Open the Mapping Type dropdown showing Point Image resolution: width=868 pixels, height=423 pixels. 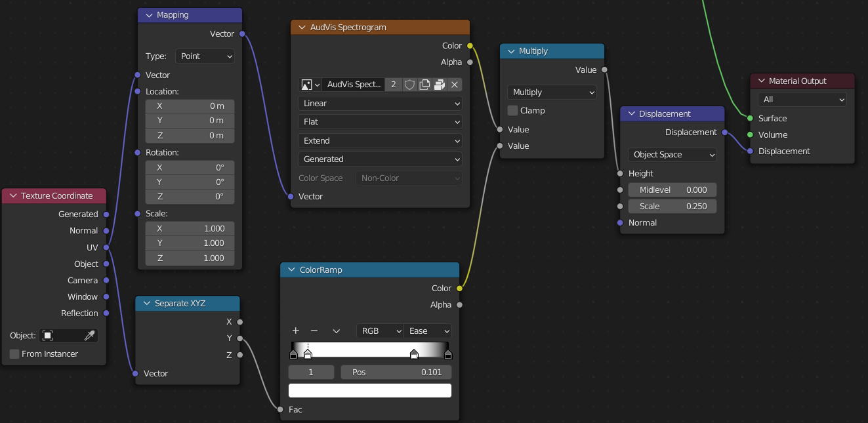[x=205, y=56]
